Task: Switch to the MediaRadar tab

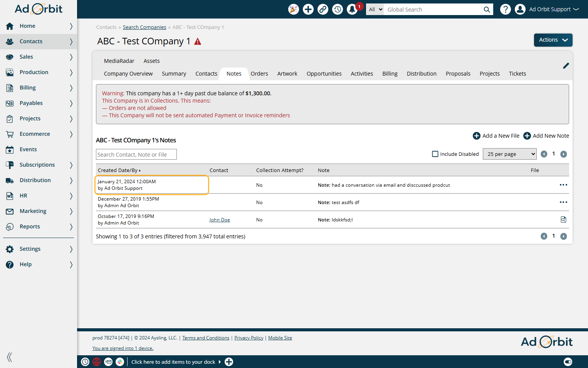Action: pyautogui.click(x=119, y=61)
